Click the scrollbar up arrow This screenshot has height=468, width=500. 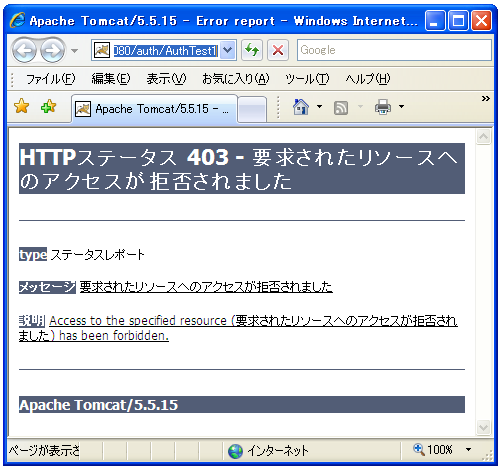click(483, 136)
